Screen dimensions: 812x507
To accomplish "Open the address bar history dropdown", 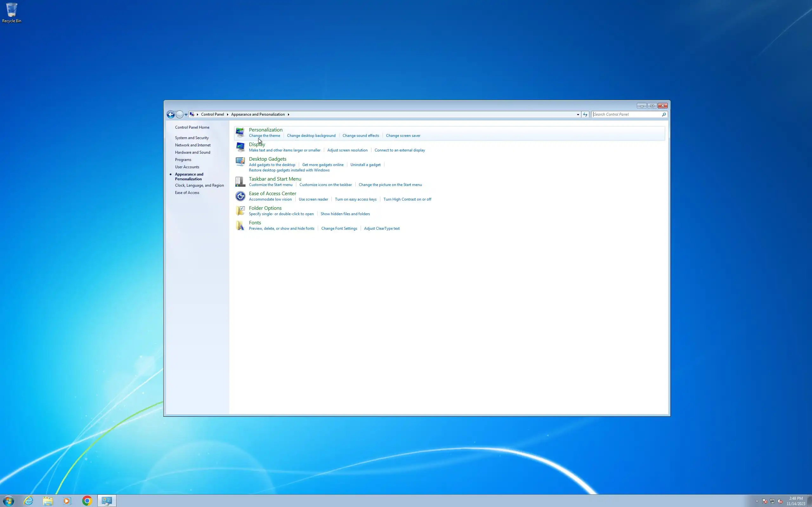I will click(578, 114).
